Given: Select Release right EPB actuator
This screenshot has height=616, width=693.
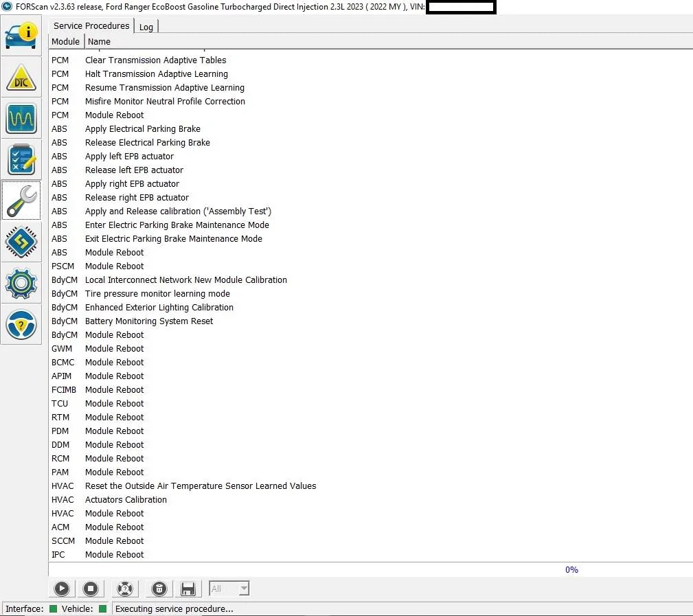Looking at the screenshot, I should tap(370, 197).
